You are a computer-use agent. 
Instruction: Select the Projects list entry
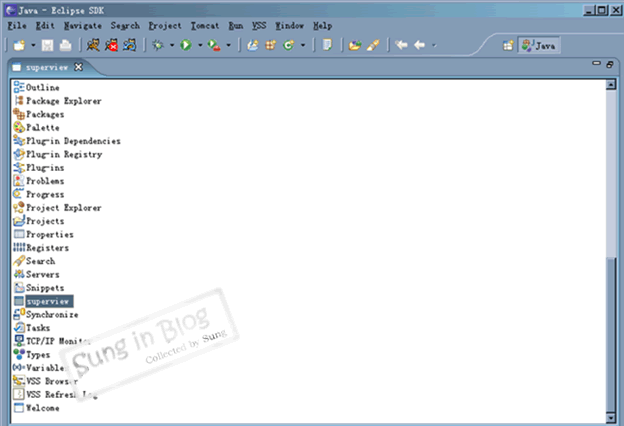pyautogui.click(x=39, y=221)
